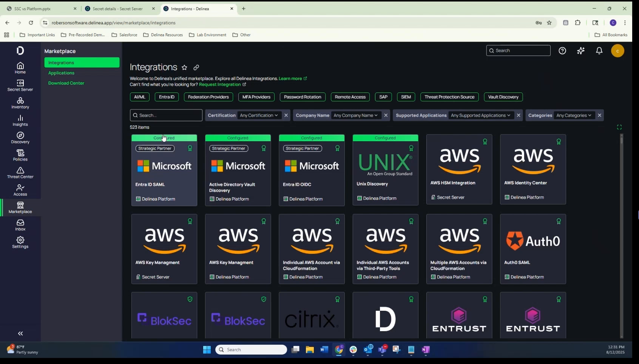Open the Inbox from the sidebar
Viewport: 639px width, 364px height.
(x=20, y=225)
